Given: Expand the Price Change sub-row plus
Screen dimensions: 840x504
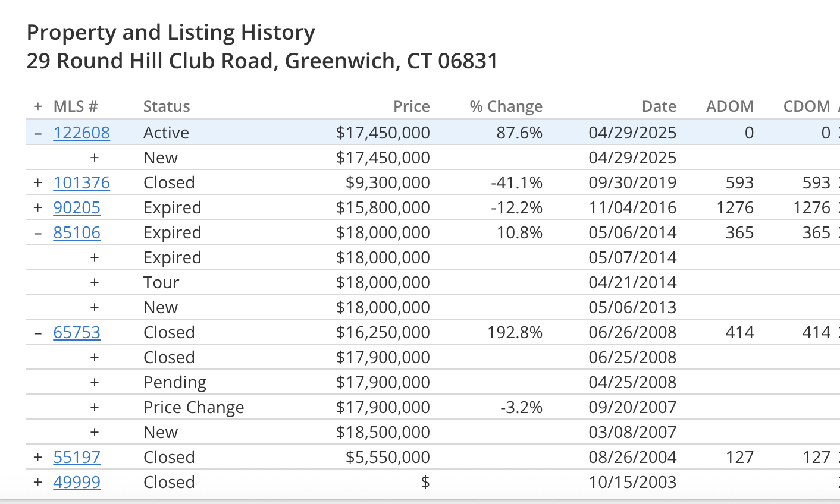Looking at the screenshot, I should click(x=94, y=407).
